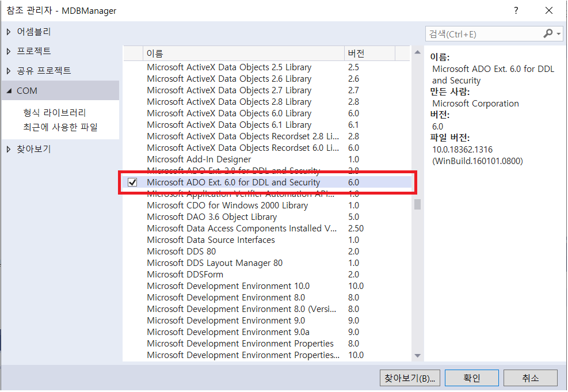Screen dimensions: 568x392
Task: Select Microsoft ActiveX Data Objects 2.5 Library
Action: (266, 67)
